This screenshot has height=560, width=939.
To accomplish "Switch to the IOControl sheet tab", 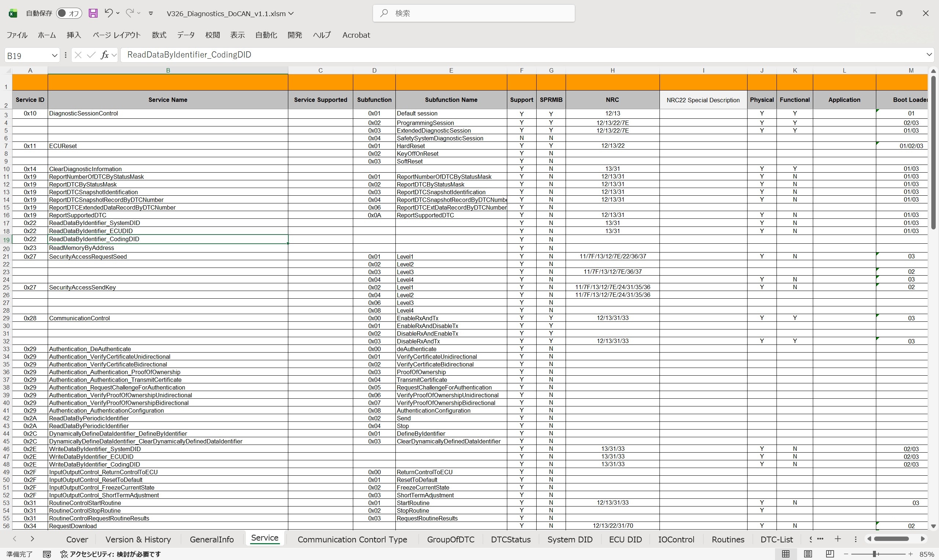I will [676, 539].
